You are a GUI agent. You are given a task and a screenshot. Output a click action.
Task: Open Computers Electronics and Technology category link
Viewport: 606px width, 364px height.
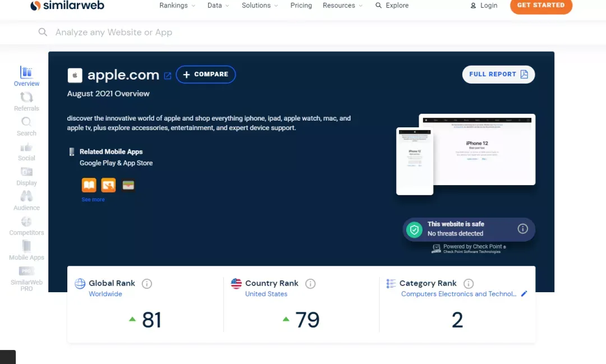pos(459,294)
